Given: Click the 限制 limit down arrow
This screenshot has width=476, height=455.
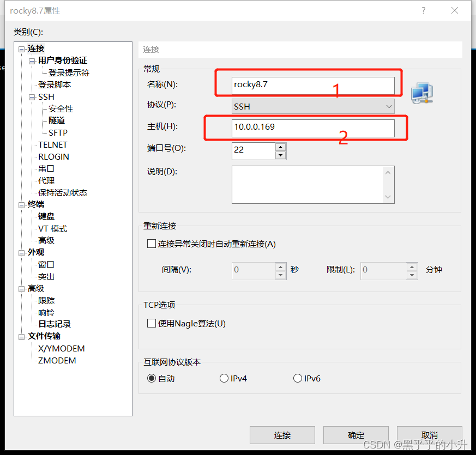Looking at the screenshot, I should click(412, 275).
